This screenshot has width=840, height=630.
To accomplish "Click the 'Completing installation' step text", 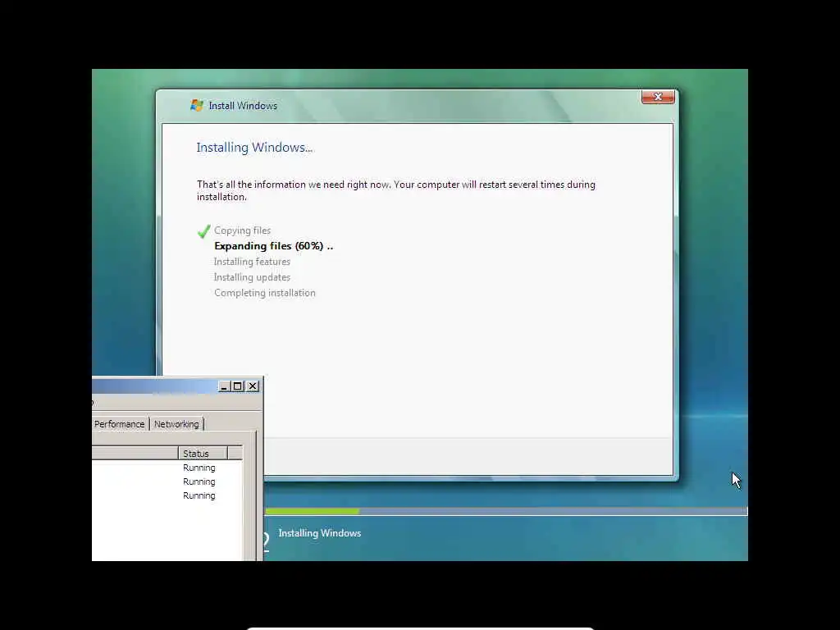I will 265,293.
